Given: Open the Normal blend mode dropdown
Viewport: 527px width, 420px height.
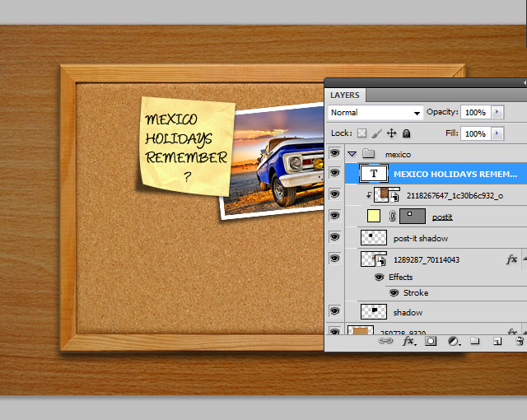Looking at the screenshot, I should pyautogui.click(x=375, y=112).
